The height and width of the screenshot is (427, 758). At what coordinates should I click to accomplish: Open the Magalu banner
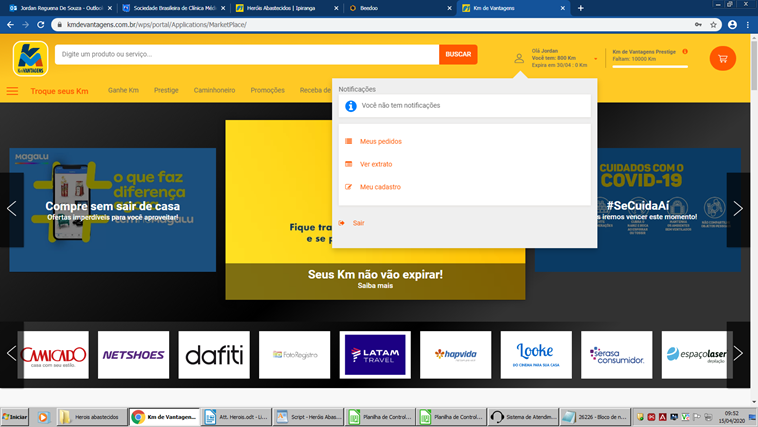[x=113, y=210]
